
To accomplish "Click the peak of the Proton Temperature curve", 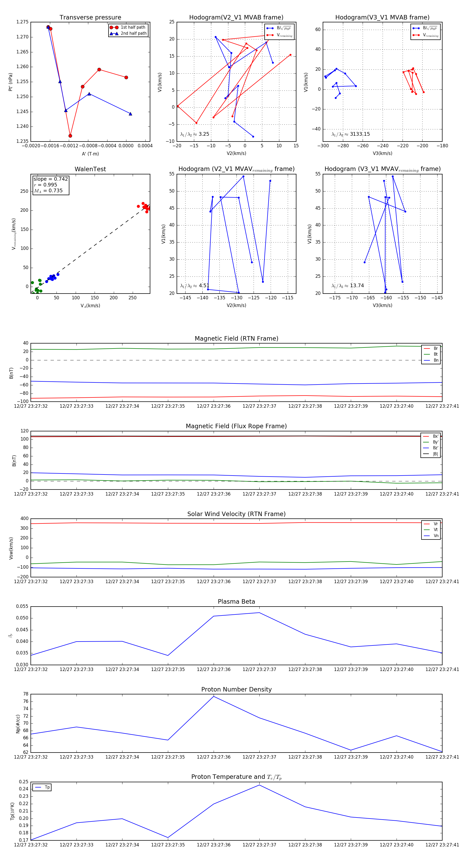I will (x=259, y=785).
